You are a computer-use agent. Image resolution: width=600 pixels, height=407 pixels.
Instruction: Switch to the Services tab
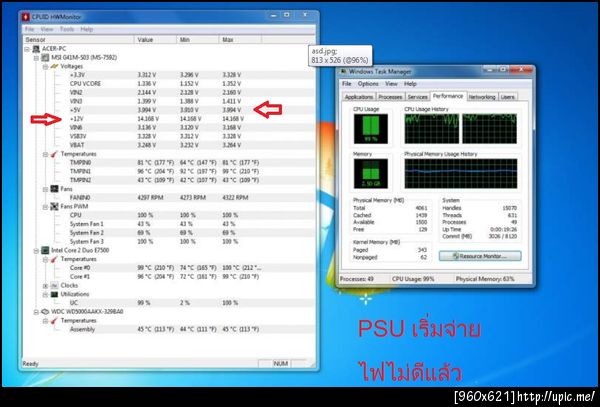point(417,97)
